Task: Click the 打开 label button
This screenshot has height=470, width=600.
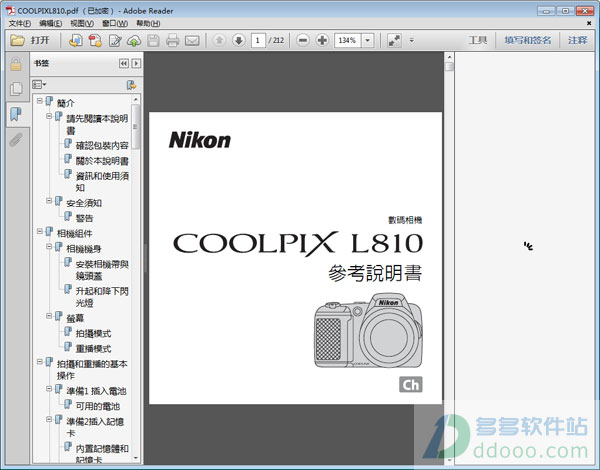Action: click(x=40, y=40)
